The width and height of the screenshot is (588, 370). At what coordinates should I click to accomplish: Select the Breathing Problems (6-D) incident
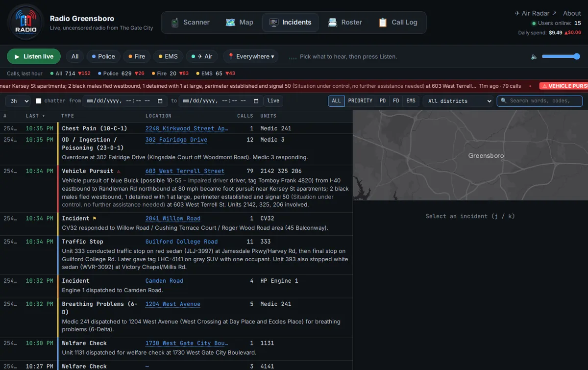click(x=176, y=318)
